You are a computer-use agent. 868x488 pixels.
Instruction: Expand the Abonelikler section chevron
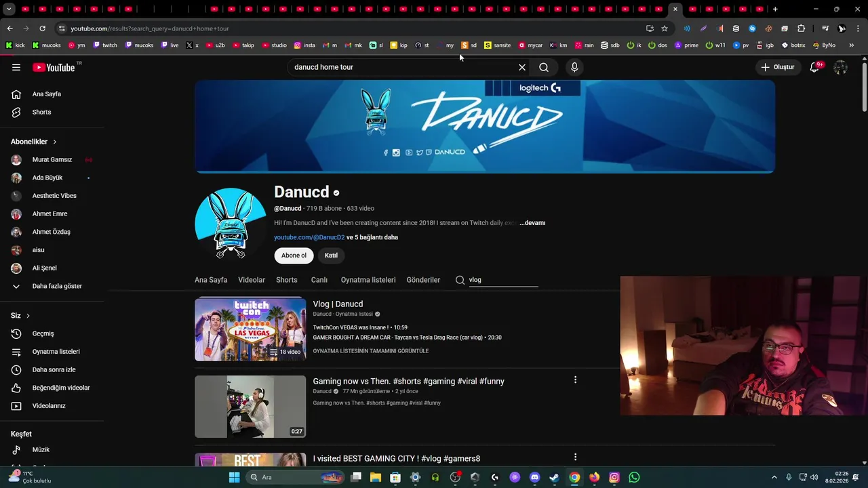(x=55, y=142)
